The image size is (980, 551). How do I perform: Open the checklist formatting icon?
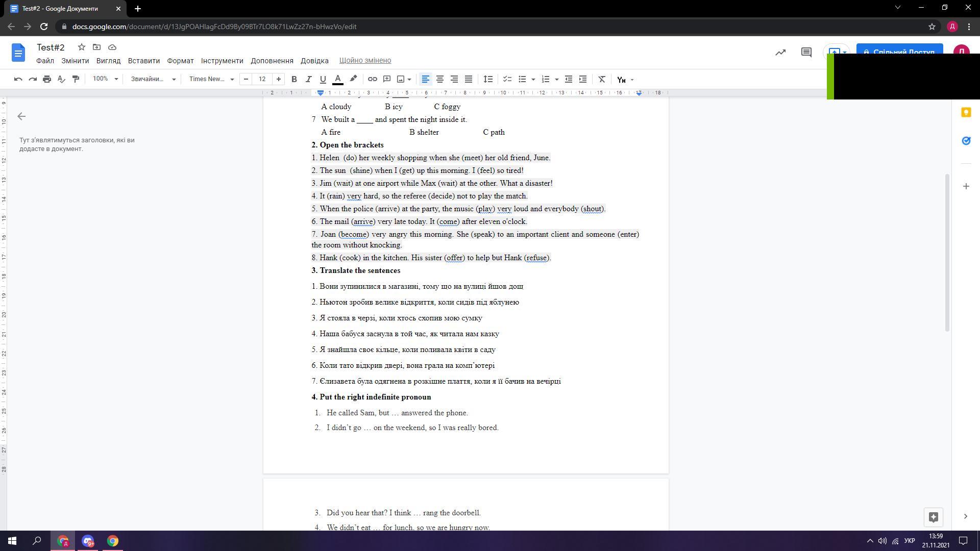507,79
